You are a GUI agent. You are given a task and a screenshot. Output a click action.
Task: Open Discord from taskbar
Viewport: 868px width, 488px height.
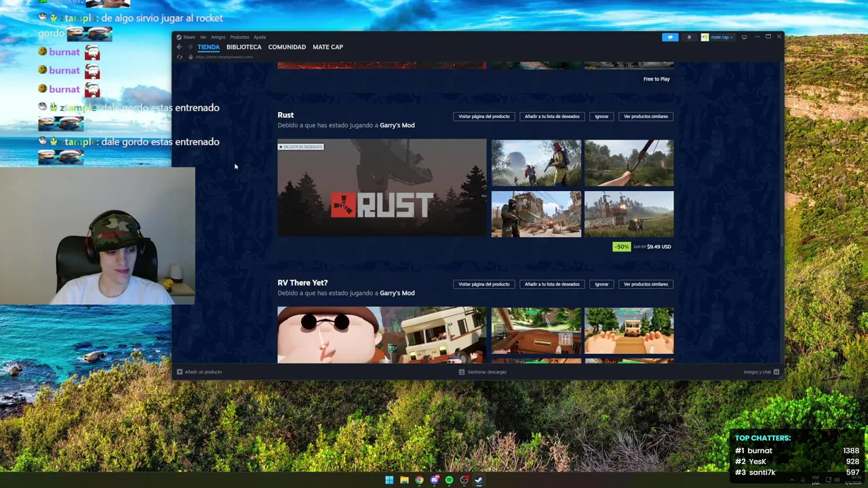click(x=435, y=480)
